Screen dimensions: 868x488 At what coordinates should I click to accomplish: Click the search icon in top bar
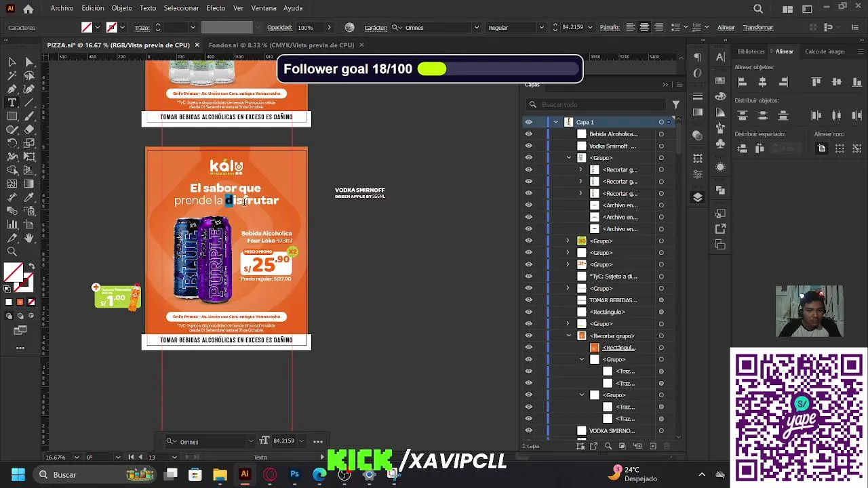(758, 9)
